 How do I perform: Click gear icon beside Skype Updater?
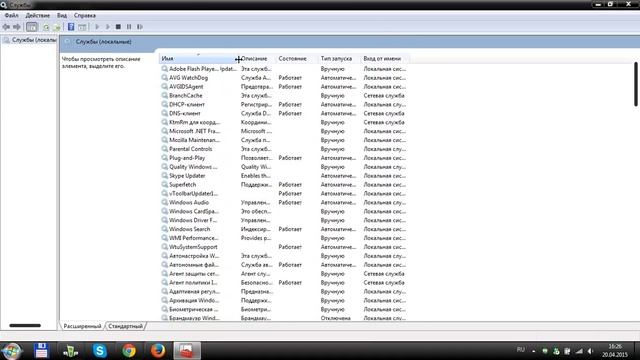pyautogui.click(x=164, y=176)
